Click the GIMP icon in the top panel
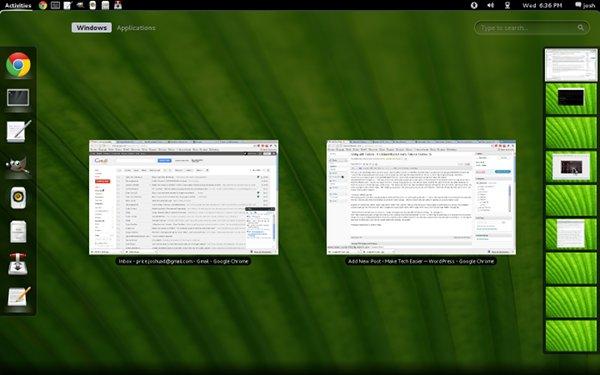600x375 pixels. (80, 5)
